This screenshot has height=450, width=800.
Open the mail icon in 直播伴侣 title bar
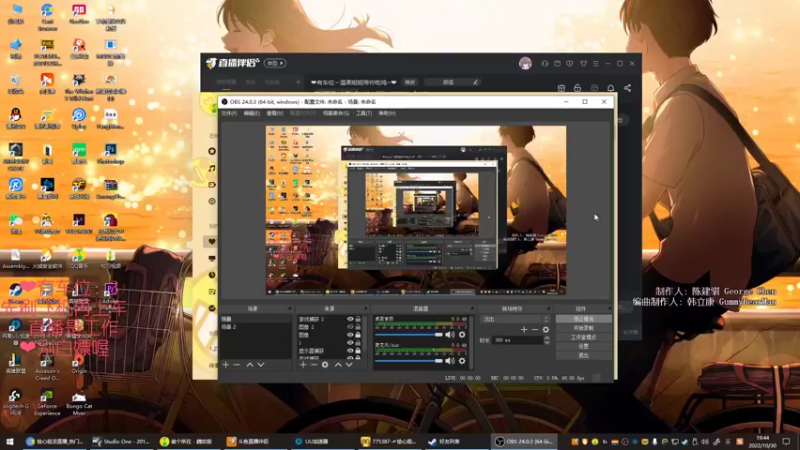click(557, 63)
